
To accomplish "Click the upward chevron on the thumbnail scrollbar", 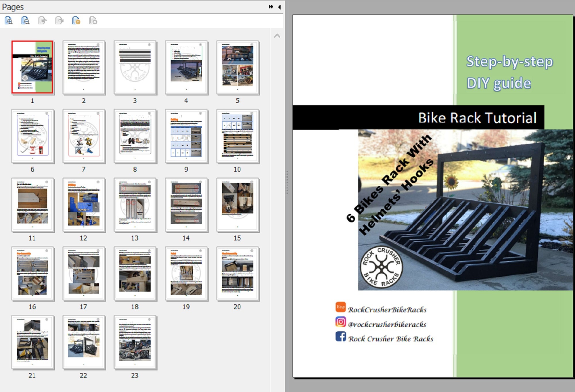I will pyautogui.click(x=277, y=35).
